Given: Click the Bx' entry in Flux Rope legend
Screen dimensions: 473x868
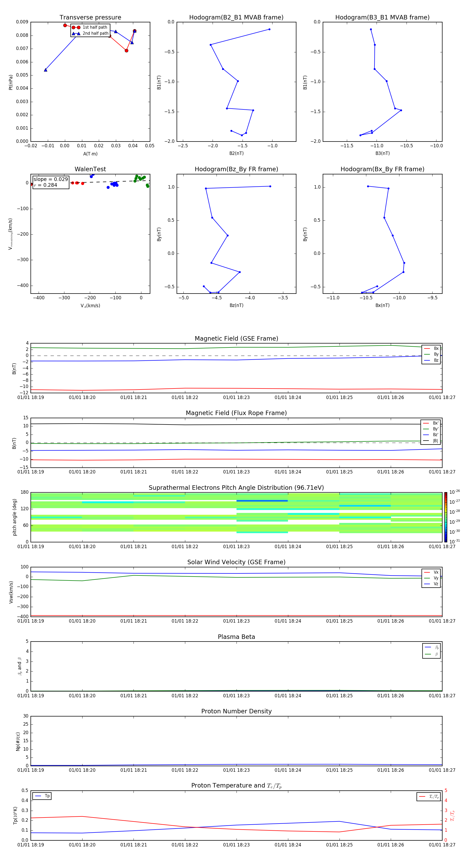Looking at the screenshot, I should coord(431,423).
